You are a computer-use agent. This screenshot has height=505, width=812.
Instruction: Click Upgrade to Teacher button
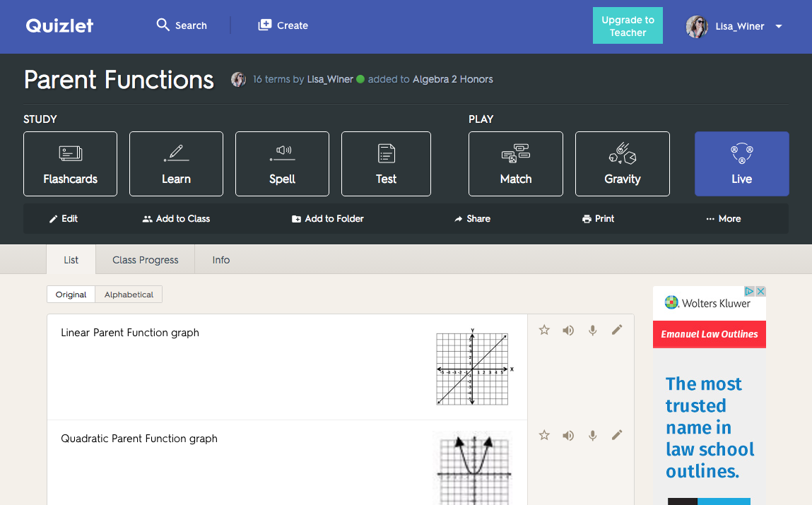(628, 26)
